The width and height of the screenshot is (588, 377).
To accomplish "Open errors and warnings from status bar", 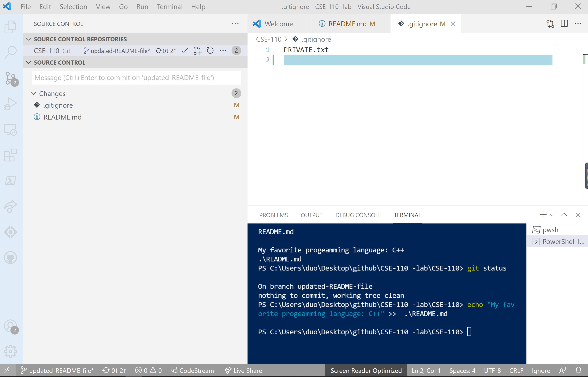I will (148, 370).
